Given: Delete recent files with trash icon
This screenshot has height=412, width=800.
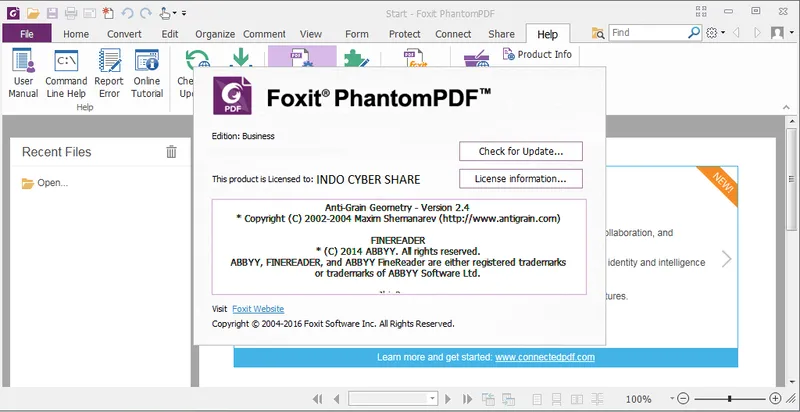Looking at the screenshot, I should coord(171,151).
